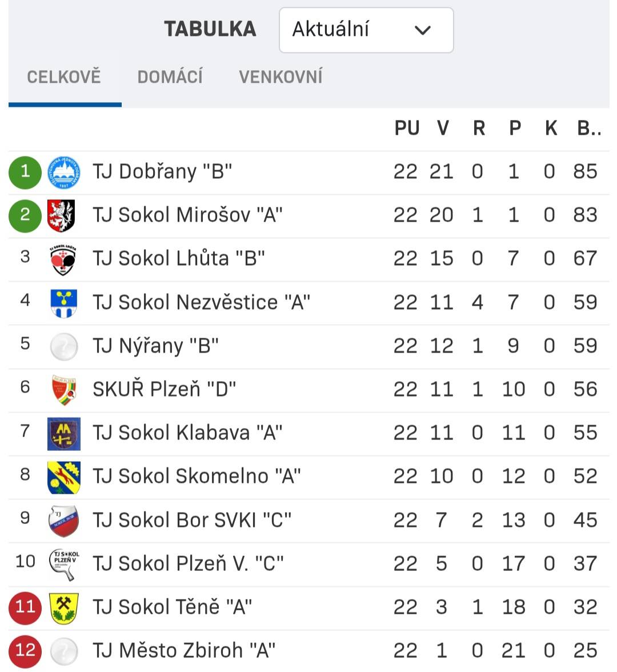The width and height of the screenshot is (617, 672).
Task: Click TJ Sokol Lhůta "B" table tennis logo
Action: point(63,259)
